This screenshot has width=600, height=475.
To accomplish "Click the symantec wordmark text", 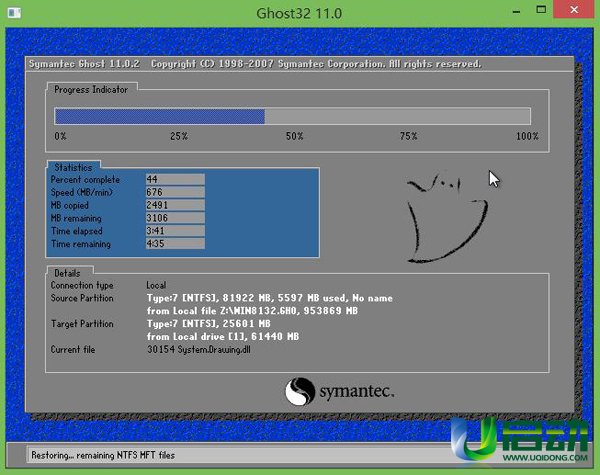I will 357,391.
